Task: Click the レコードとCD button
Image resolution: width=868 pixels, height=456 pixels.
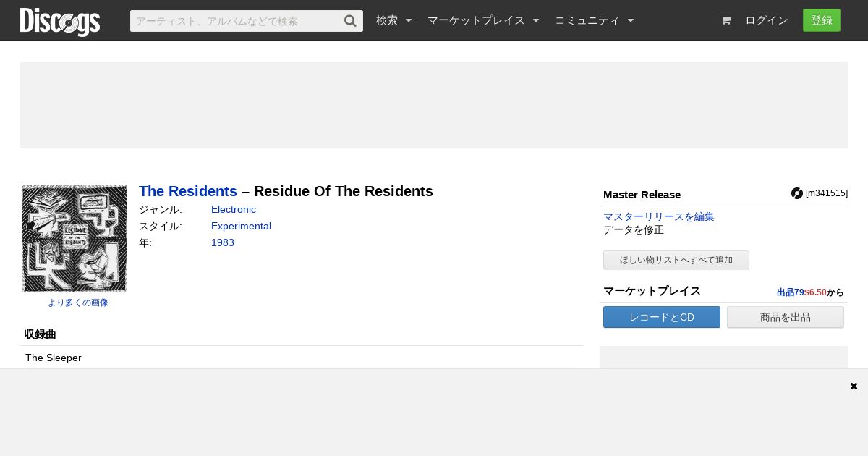Action: tap(662, 317)
